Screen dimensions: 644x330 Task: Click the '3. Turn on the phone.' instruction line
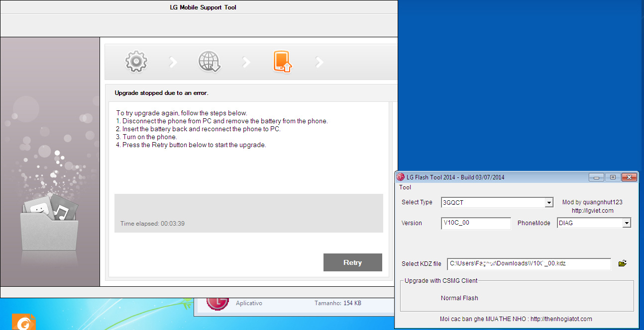pyautogui.click(x=146, y=137)
